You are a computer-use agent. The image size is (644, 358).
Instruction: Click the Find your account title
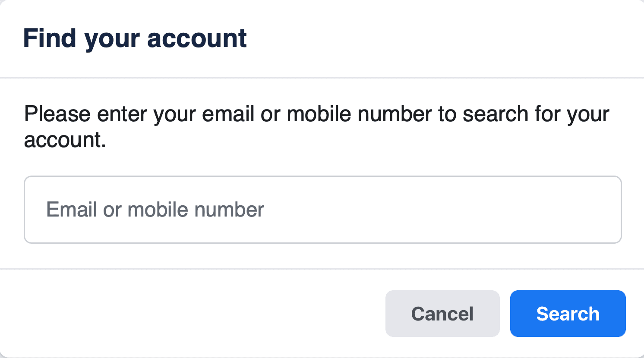pyautogui.click(x=135, y=38)
